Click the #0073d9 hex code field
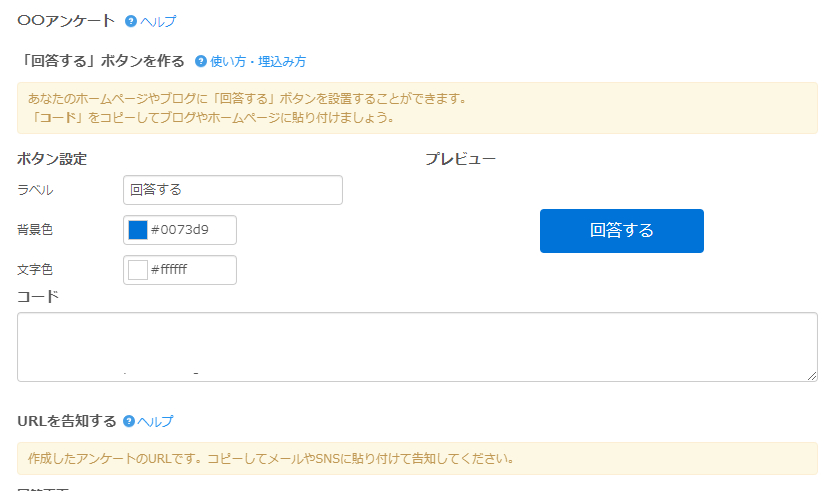The image size is (836, 491). 190,230
